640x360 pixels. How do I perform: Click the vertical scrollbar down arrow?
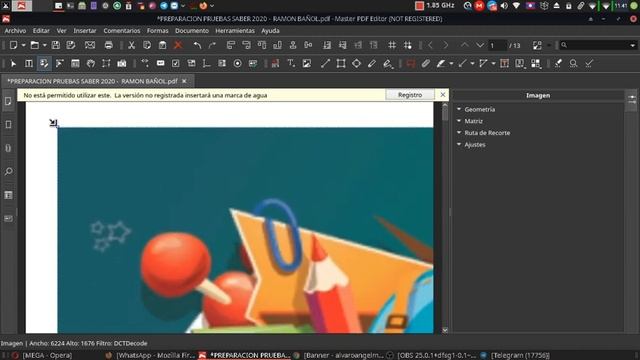445,330
